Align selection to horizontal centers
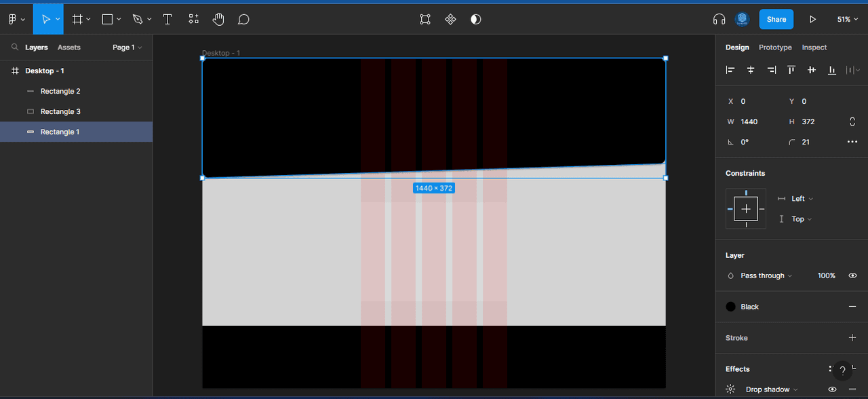The image size is (868, 399). click(751, 70)
